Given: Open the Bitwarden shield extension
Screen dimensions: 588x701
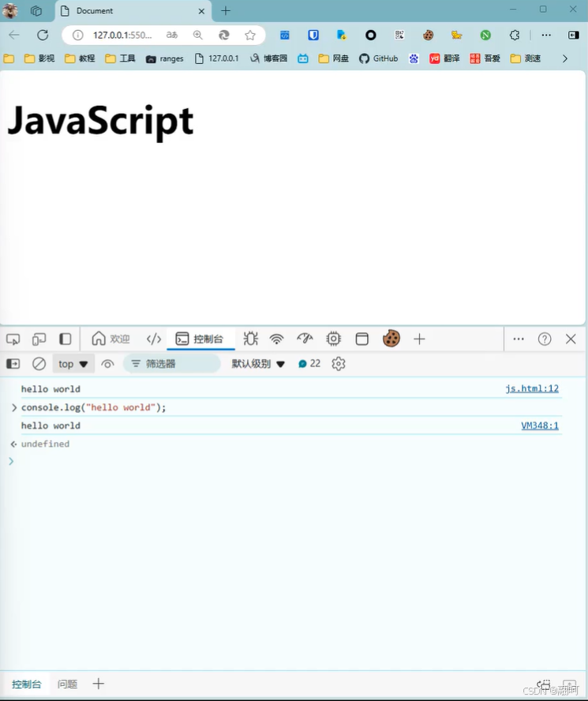Looking at the screenshot, I should (x=313, y=35).
